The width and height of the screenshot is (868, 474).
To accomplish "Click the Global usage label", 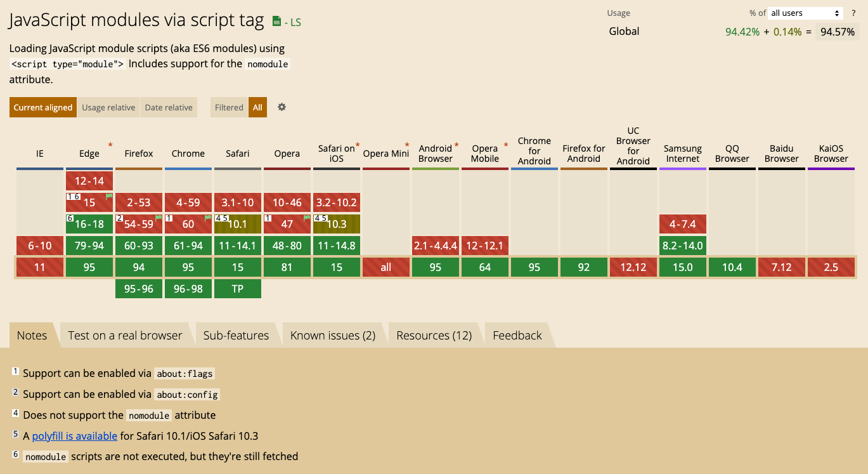I will (x=624, y=31).
